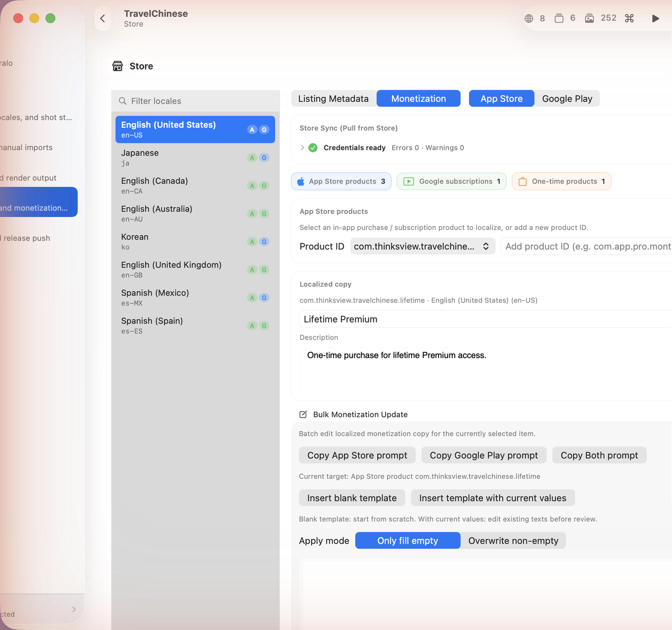Open the 'release push' sidebar item
Image resolution: width=672 pixels, height=630 pixels.
(x=38, y=238)
